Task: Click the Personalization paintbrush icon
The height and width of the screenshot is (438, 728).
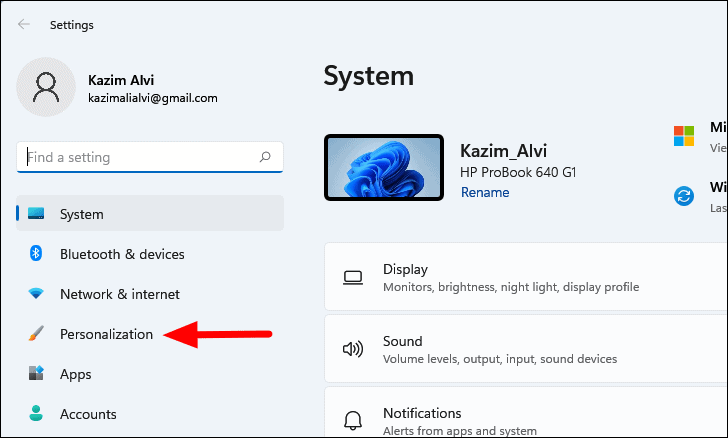Action: 36,333
